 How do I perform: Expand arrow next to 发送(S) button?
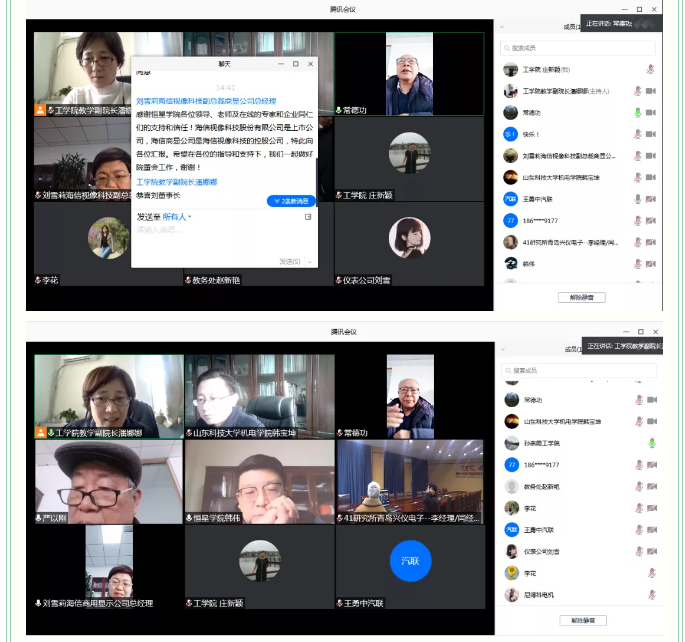(x=310, y=262)
